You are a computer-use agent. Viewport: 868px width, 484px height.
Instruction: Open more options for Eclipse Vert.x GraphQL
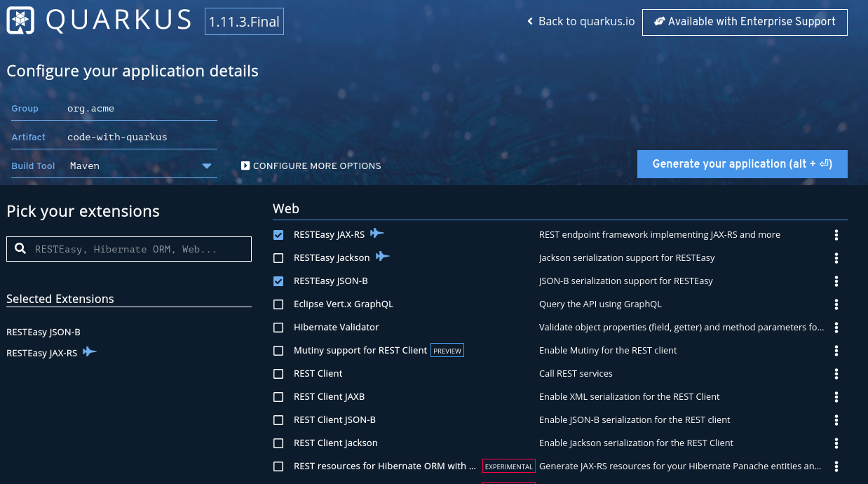(x=836, y=304)
